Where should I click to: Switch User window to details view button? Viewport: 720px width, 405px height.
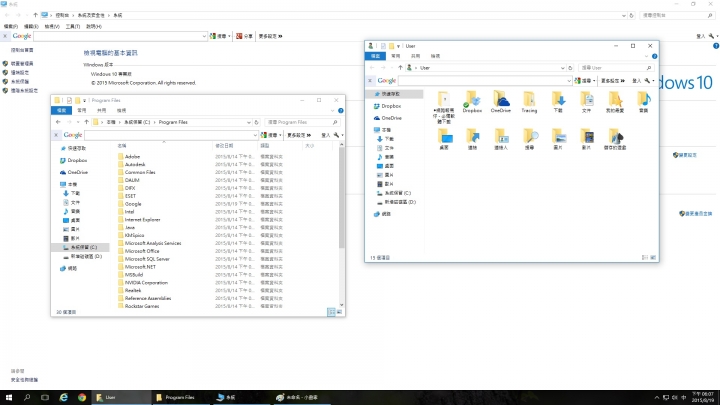[645, 258]
